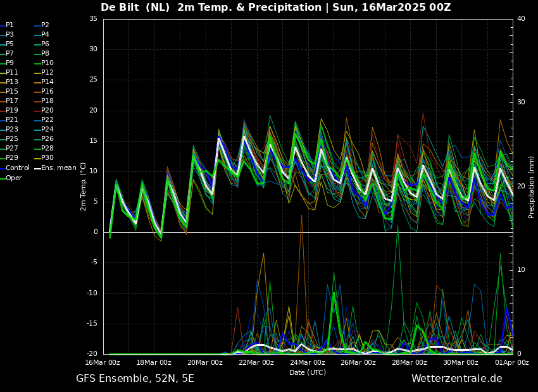
Task: Click the -15 tick on temperature axis
Action: point(92,324)
